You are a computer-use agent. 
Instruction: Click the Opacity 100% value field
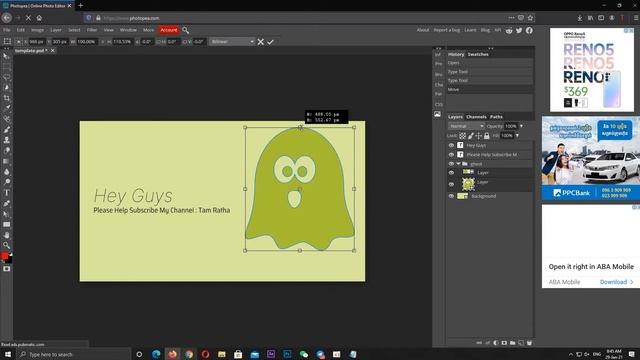pos(511,126)
